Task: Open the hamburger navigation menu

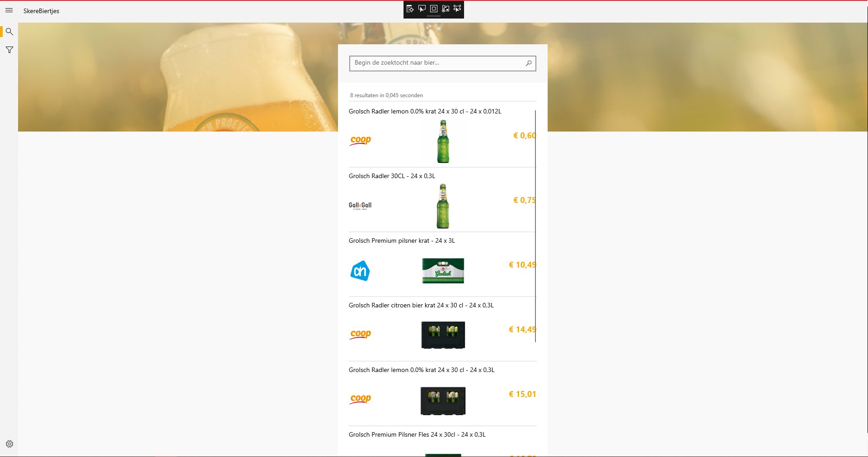Action: 9,10
